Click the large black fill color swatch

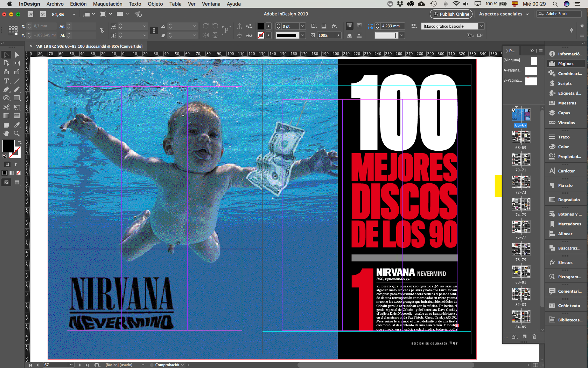pyautogui.click(x=8, y=146)
